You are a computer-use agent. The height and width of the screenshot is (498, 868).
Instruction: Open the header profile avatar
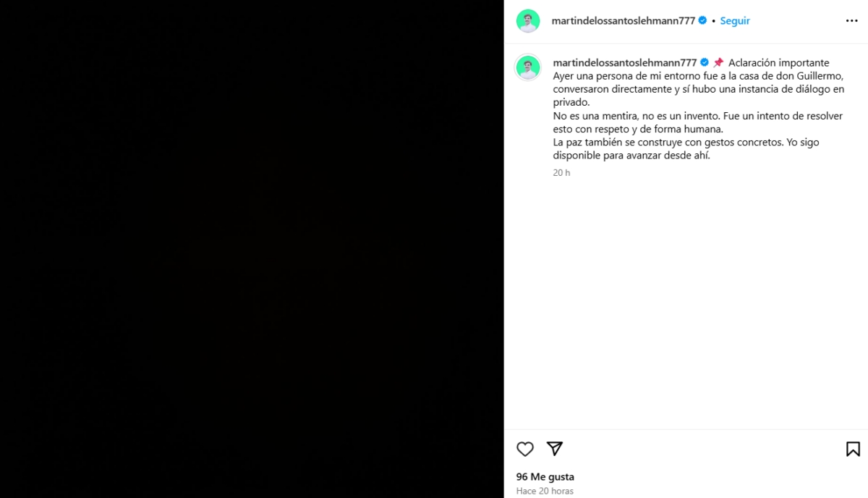pos(528,21)
